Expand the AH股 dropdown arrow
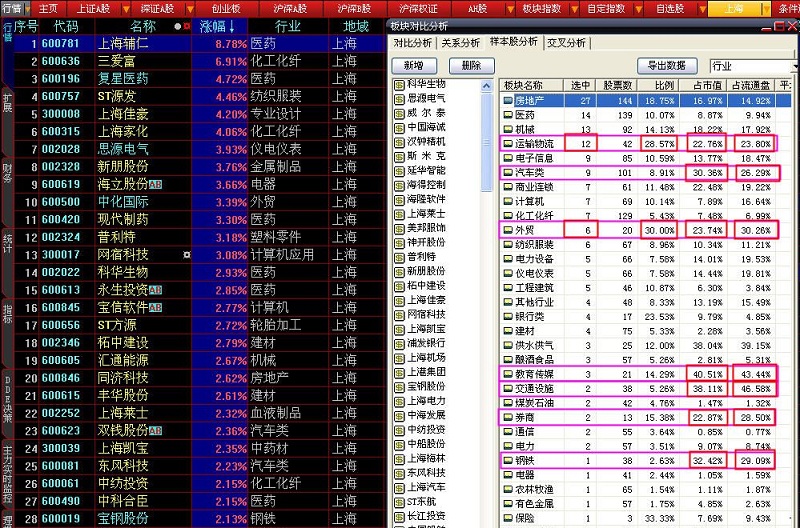800x528 pixels. click(x=510, y=9)
